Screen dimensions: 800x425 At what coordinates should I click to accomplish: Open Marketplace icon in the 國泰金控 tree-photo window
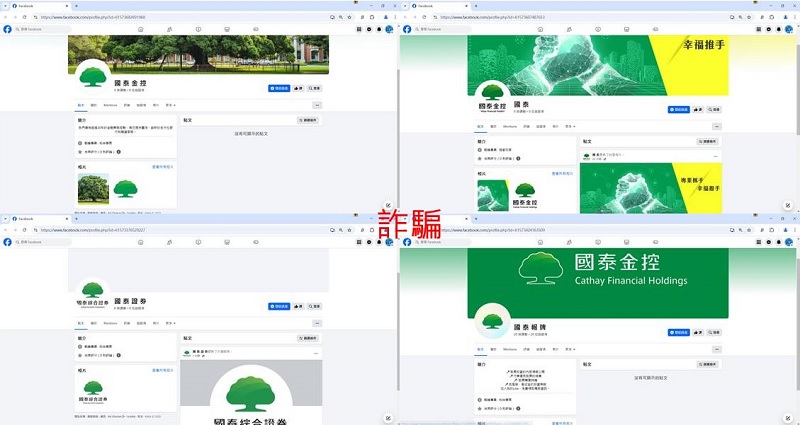click(x=227, y=30)
